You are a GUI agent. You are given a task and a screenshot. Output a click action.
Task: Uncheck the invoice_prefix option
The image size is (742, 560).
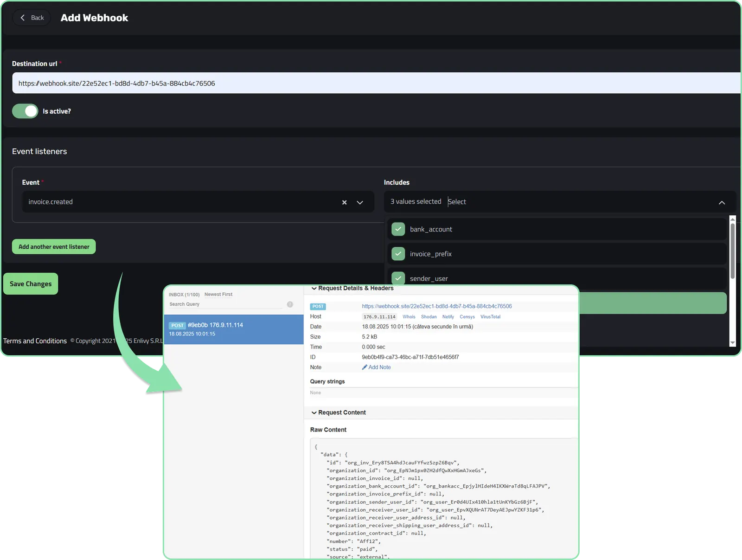(x=398, y=254)
